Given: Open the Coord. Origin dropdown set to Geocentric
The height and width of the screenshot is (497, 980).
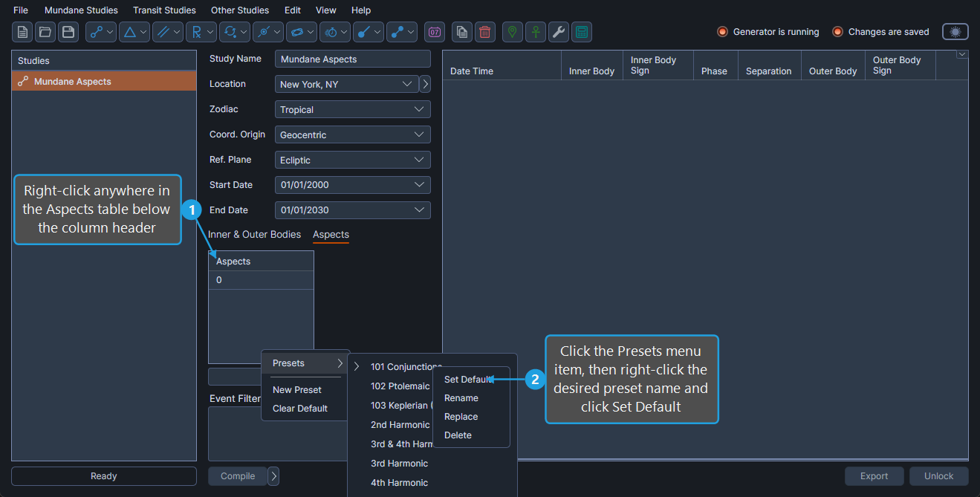Looking at the screenshot, I should (353, 134).
